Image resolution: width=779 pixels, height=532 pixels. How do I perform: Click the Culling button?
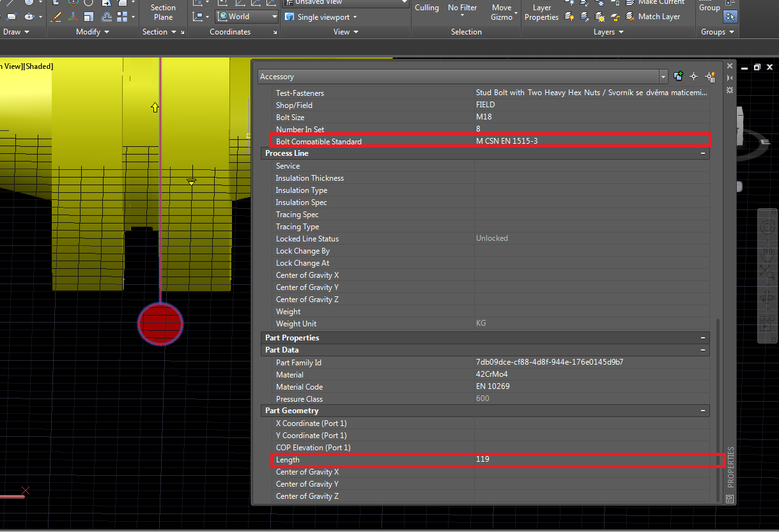pyautogui.click(x=427, y=7)
